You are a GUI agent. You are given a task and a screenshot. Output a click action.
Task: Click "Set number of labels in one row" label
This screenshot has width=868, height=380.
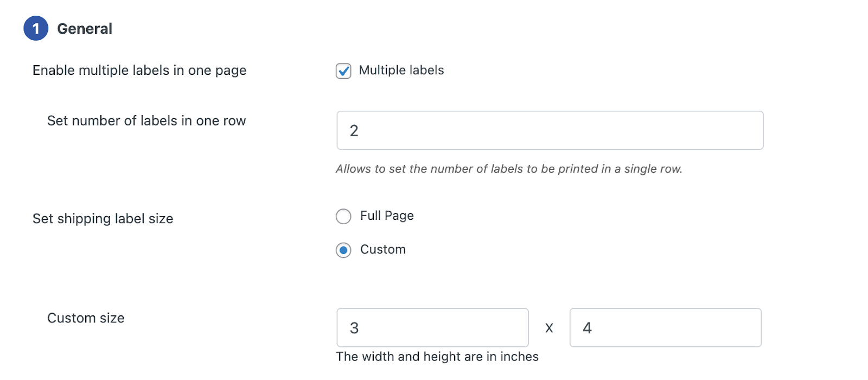point(146,121)
